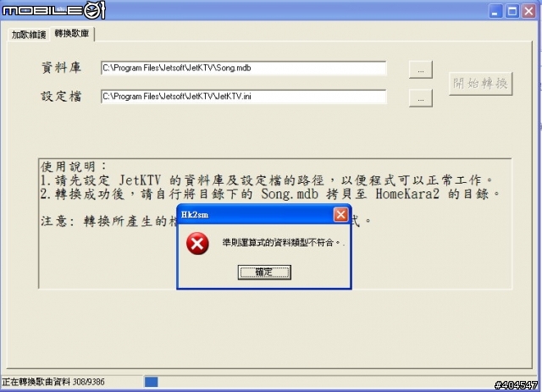This screenshot has width=542, height=392.
Task: Click the 開始轉換 button
Action: point(480,83)
